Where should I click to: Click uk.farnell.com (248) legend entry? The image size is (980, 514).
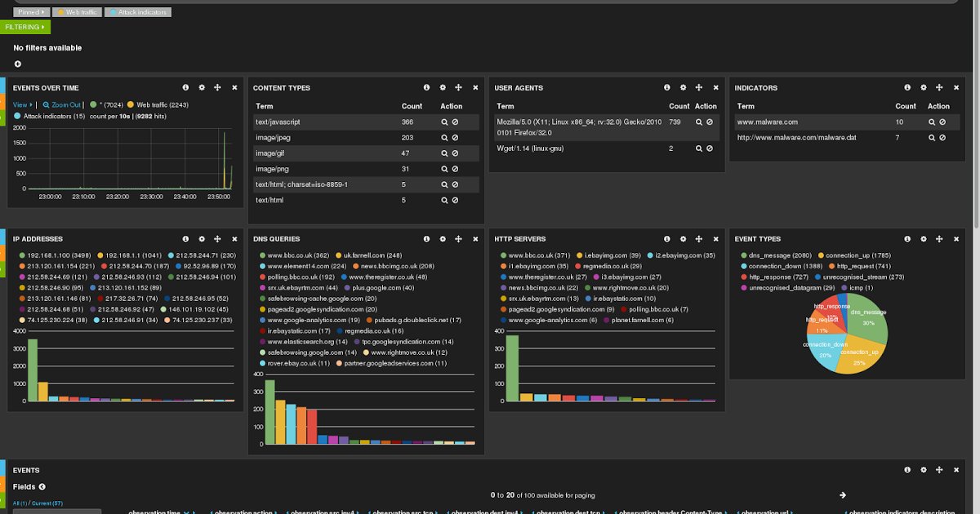point(367,255)
